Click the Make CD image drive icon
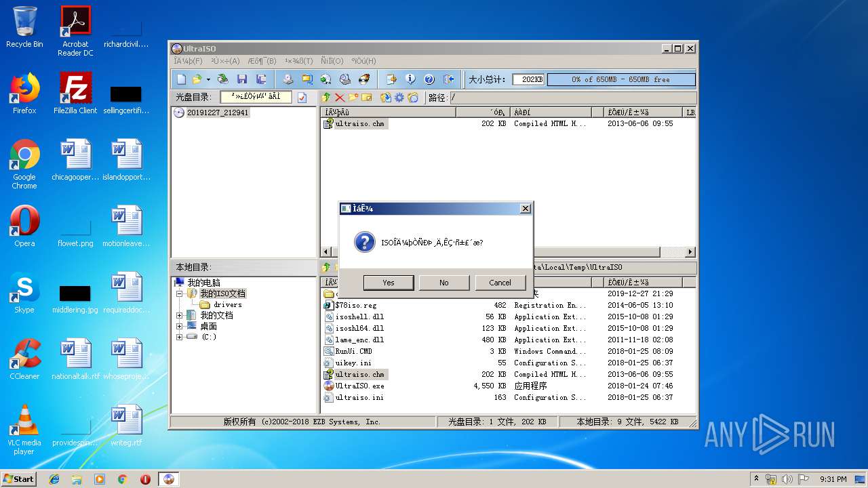868x488 pixels. click(288, 79)
